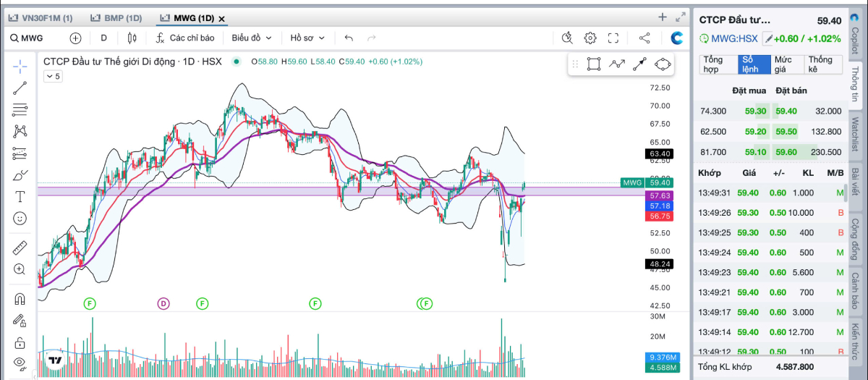Open the candlestick chart style picker
868x380 pixels.
click(132, 38)
